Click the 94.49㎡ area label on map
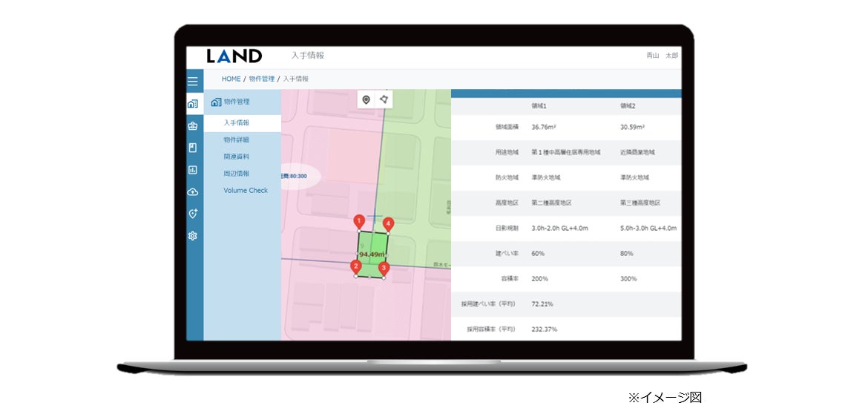Screen dimensions: 868x420 pos(372,255)
